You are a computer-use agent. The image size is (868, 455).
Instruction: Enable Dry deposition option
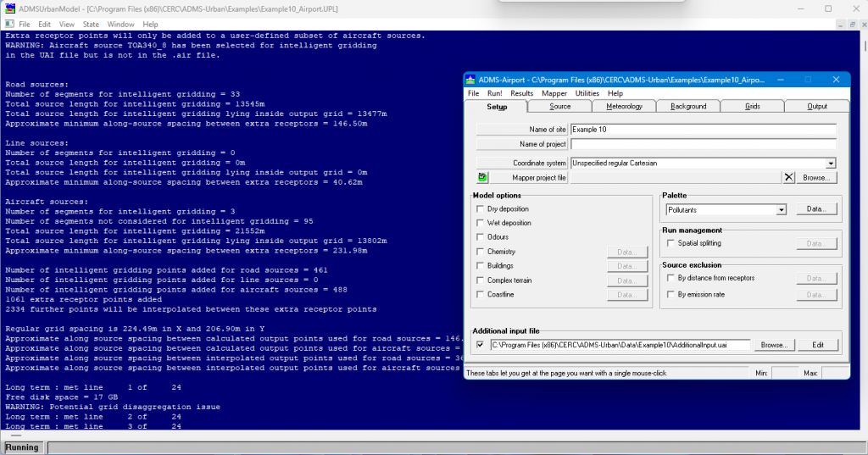[x=480, y=209]
